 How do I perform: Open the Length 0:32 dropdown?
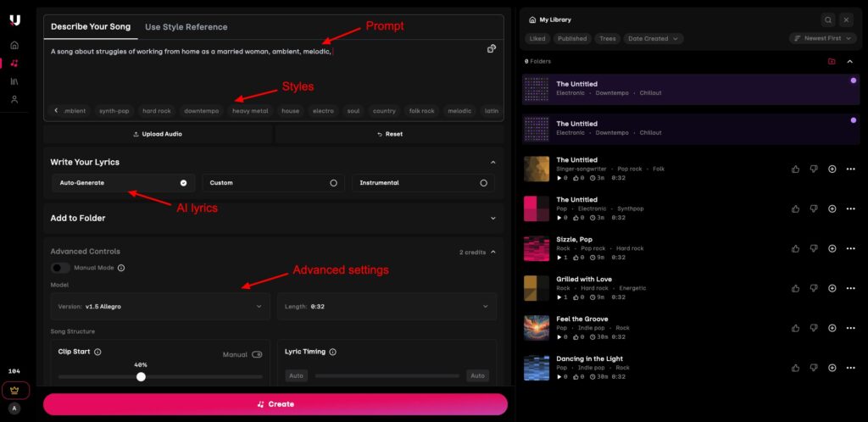(x=387, y=307)
